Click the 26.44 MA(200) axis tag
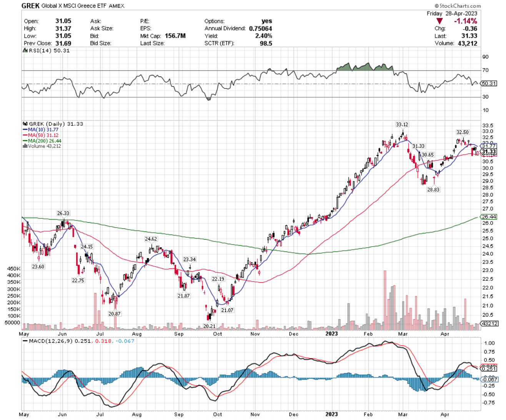 pyautogui.click(x=489, y=217)
